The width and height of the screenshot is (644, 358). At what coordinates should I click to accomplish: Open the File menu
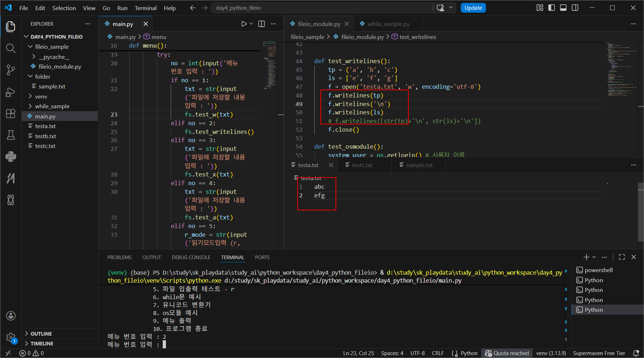point(24,8)
